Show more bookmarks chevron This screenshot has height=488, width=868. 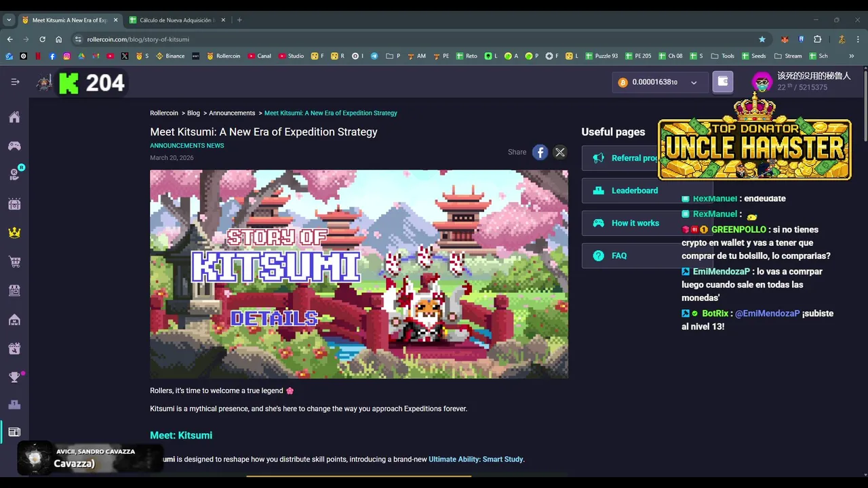tap(852, 56)
